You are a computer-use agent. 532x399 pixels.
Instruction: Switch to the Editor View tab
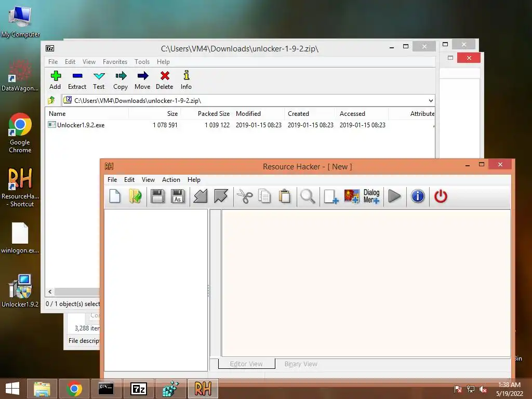tap(246, 364)
